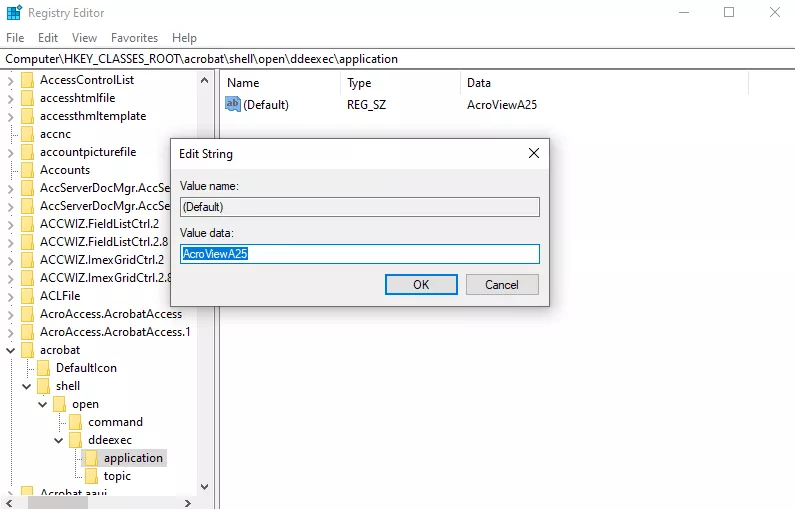795x509 pixels.
Task: Select the Accounts tree item
Action: [x=65, y=170]
